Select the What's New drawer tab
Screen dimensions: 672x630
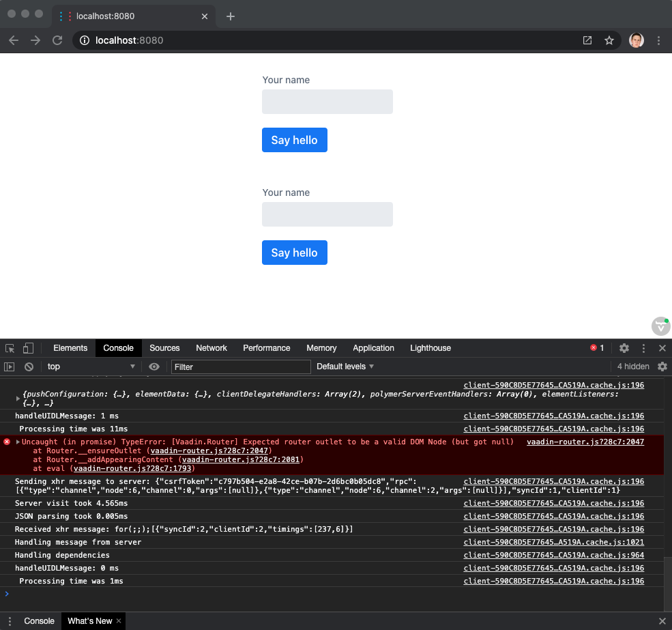point(89,621)
